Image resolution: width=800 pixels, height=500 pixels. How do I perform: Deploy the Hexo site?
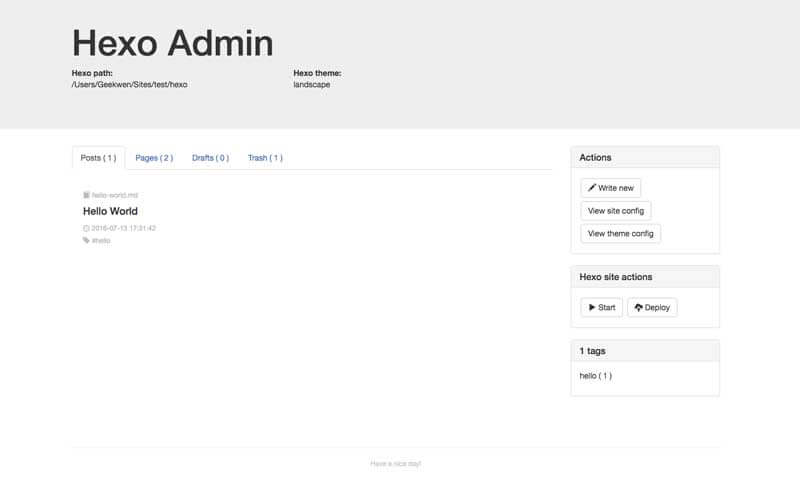(x=652, y=307)
